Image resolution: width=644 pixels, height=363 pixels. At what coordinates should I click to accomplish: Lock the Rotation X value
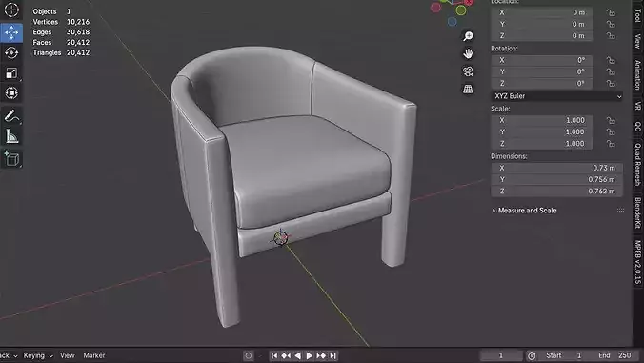611,60
